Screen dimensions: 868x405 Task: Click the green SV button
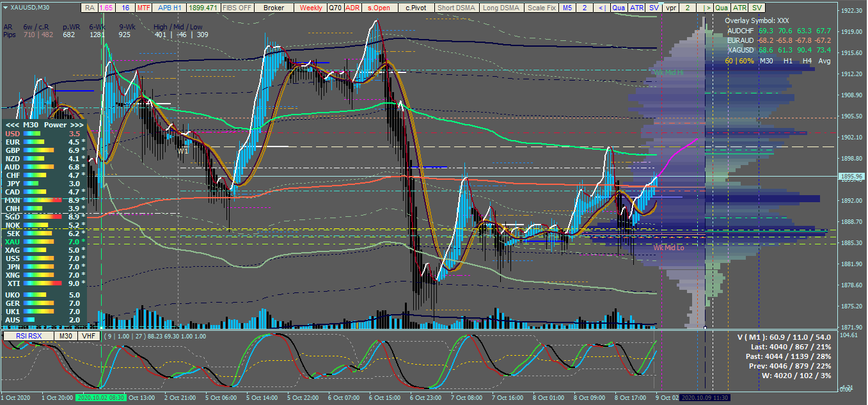click(757, 8)
